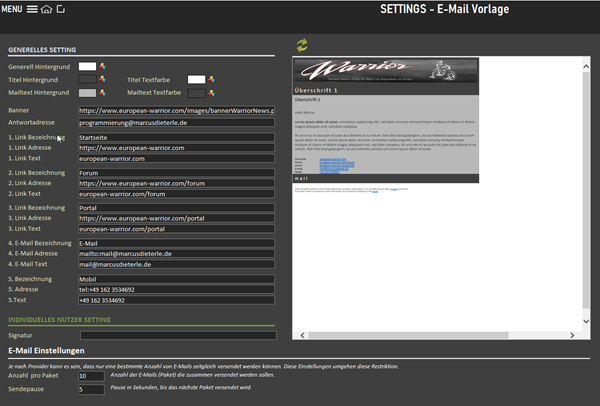
Task: Click the white Generell Hintergrund color swatch
Action: click(87, 66)
